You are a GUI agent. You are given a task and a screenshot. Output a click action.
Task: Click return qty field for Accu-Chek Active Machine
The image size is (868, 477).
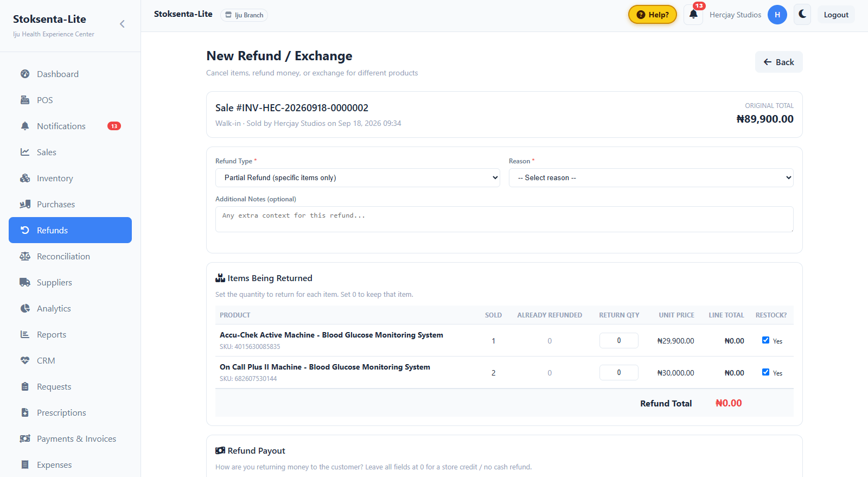click(618, 340)
